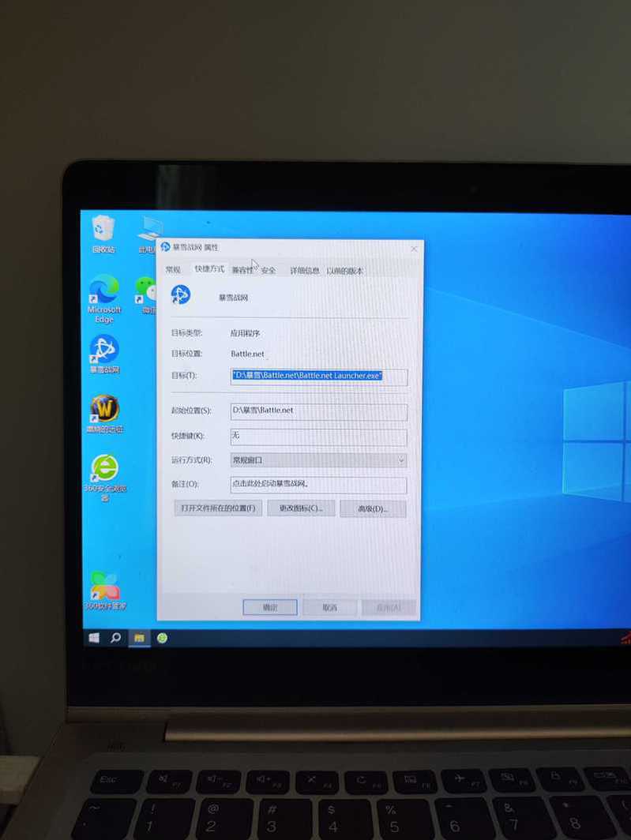This screenshot has width=631, height=840.
Task: Click the 更改图标(C)... button
Action: [302, 508]
